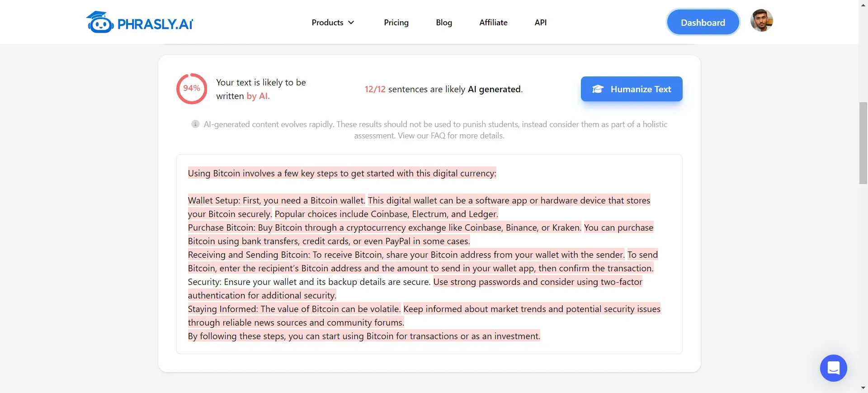
Task: Click the 'View our FAQ for more details' text
Action: (x=451, y=136)
